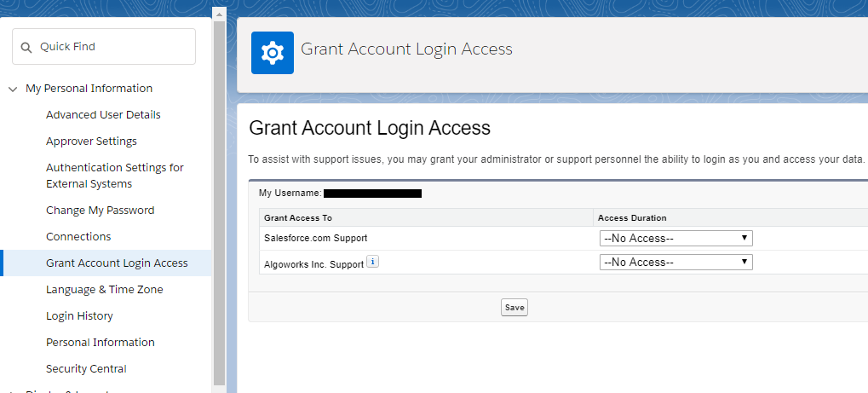
Task: Click the sidebar scroll-up arrow
Action: 219,14
